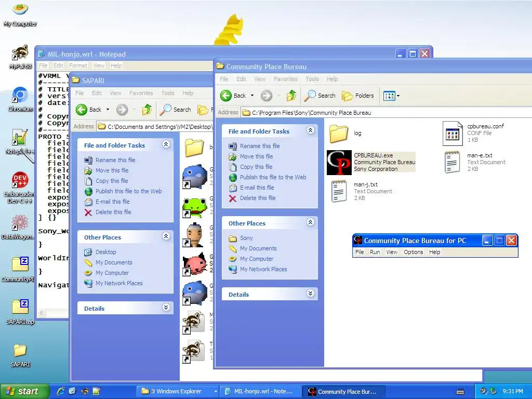Open Notepad++ desktop shortcut
This screenshot has height=399, width=532.
coord(20,142)
